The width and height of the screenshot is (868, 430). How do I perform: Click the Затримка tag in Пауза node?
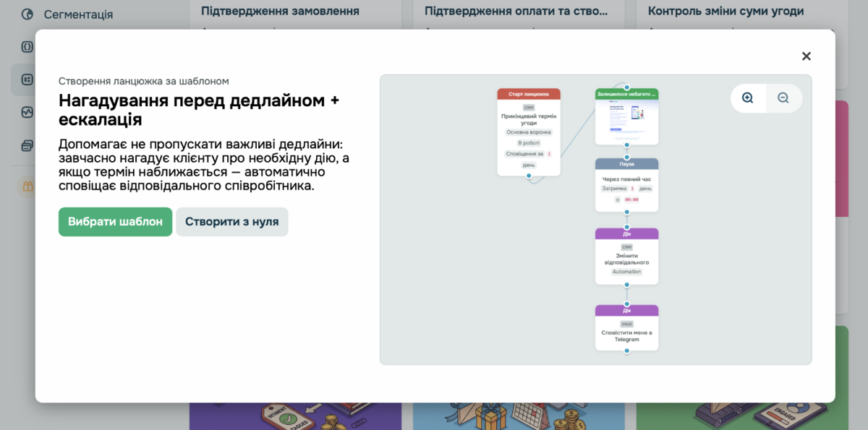[x=614, y=189]
